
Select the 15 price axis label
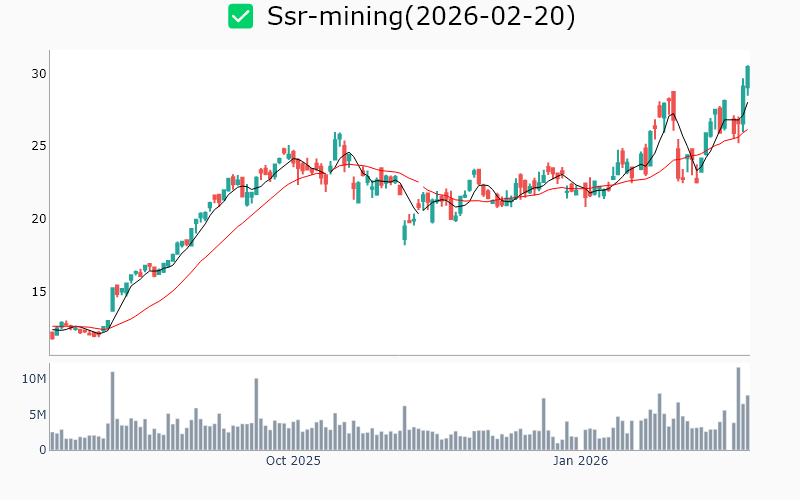[x=39, y=292]
